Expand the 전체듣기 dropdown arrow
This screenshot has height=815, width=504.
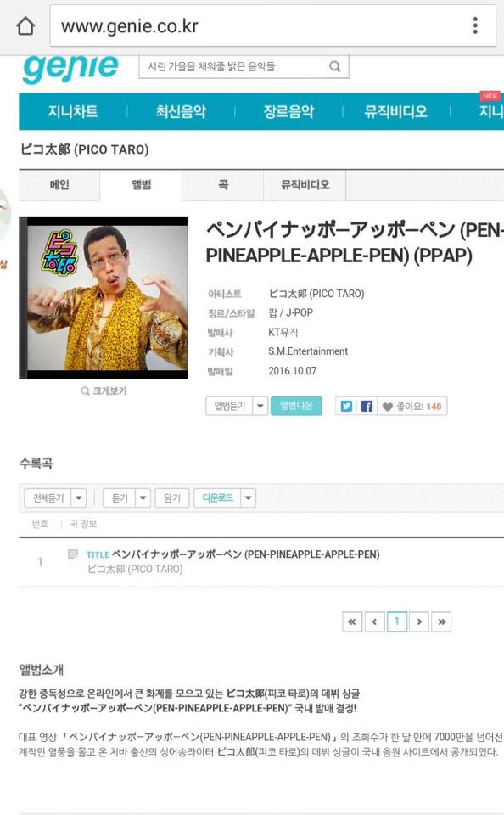(x=78, y=498)
